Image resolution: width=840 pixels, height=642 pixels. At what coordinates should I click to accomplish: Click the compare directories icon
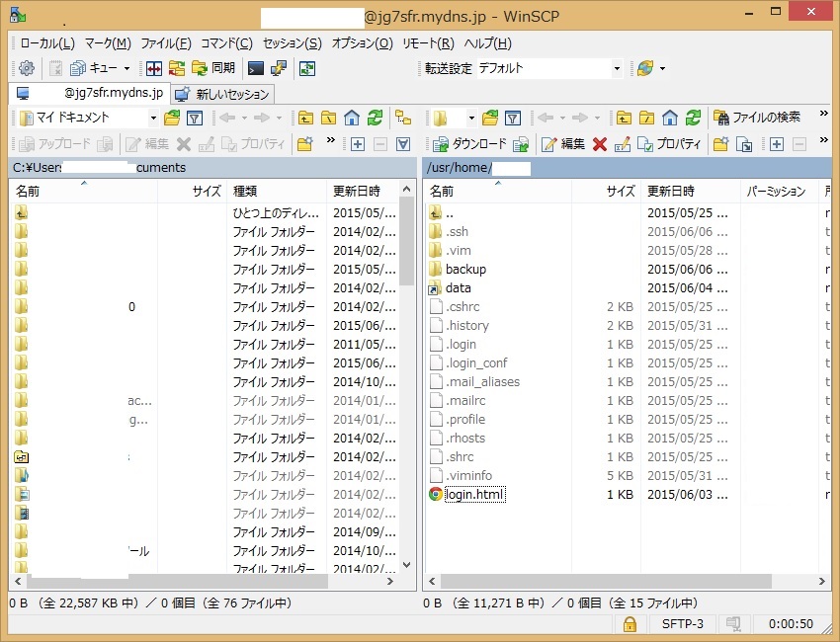[154, 68]
